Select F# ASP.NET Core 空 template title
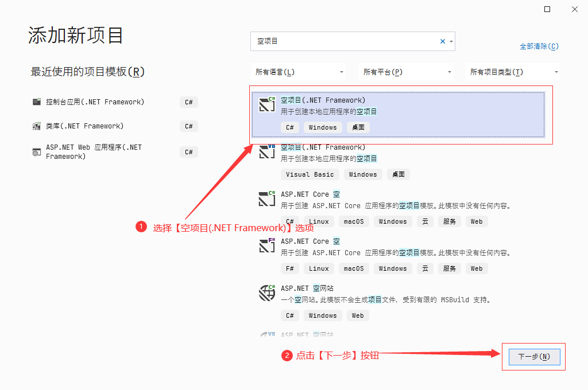 (x=310, y=241)
